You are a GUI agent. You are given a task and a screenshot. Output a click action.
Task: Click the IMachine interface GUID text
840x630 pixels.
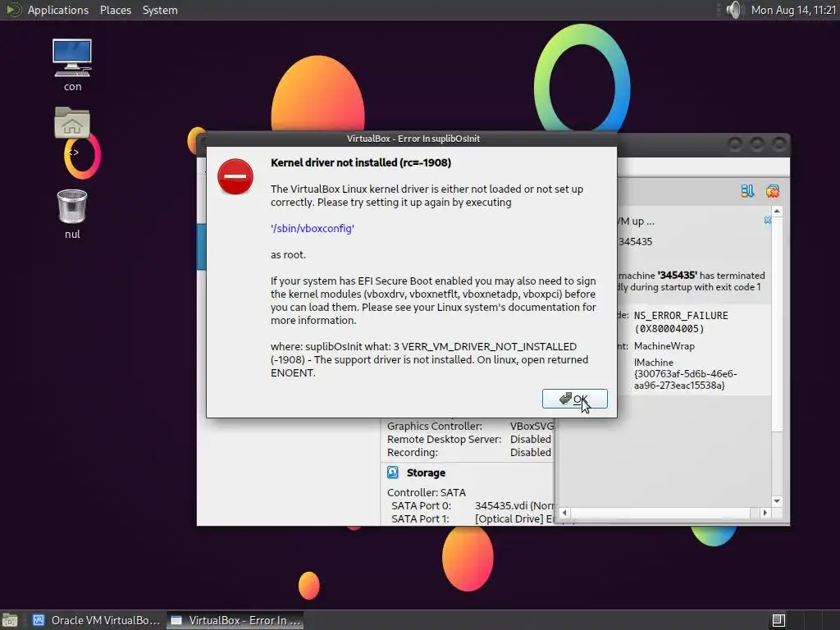pyautogui.click(x=686, y=374)
